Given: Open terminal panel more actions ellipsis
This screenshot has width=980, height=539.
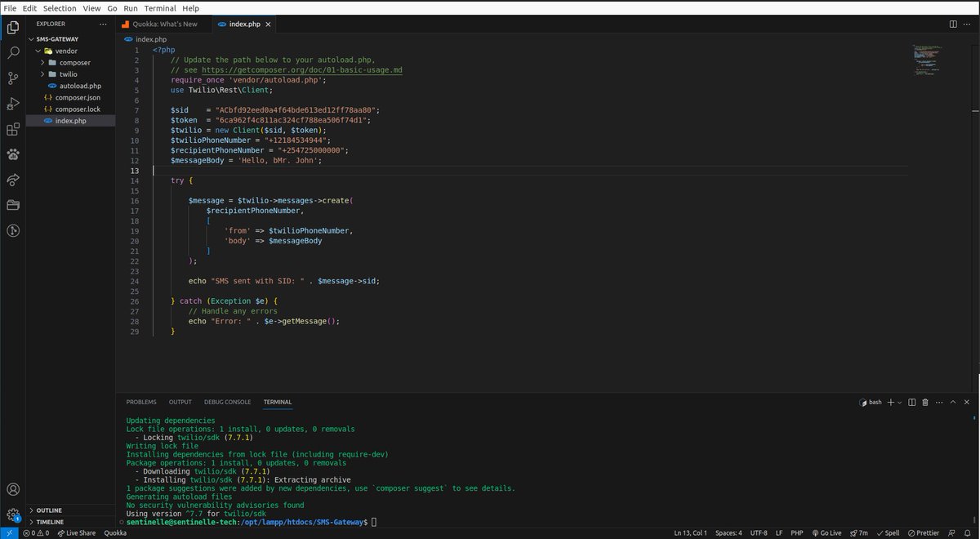Looking at the screenshot, I should pos(938,402).
